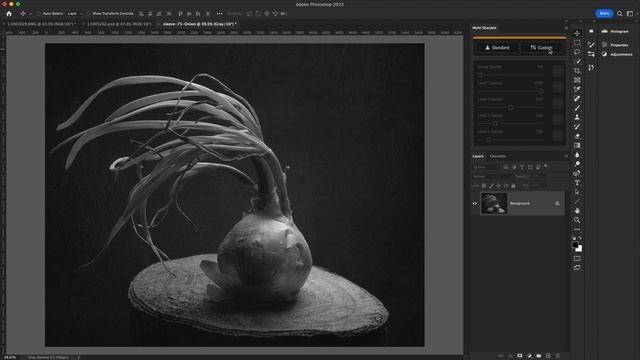Select the Hand tool
The image size is (640, 360).
tap(577, 211)
